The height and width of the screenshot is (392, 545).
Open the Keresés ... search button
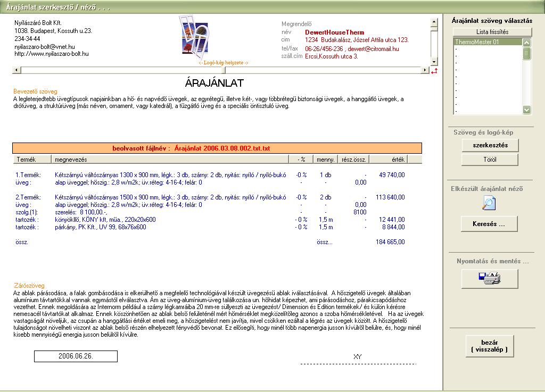point(489,224)
